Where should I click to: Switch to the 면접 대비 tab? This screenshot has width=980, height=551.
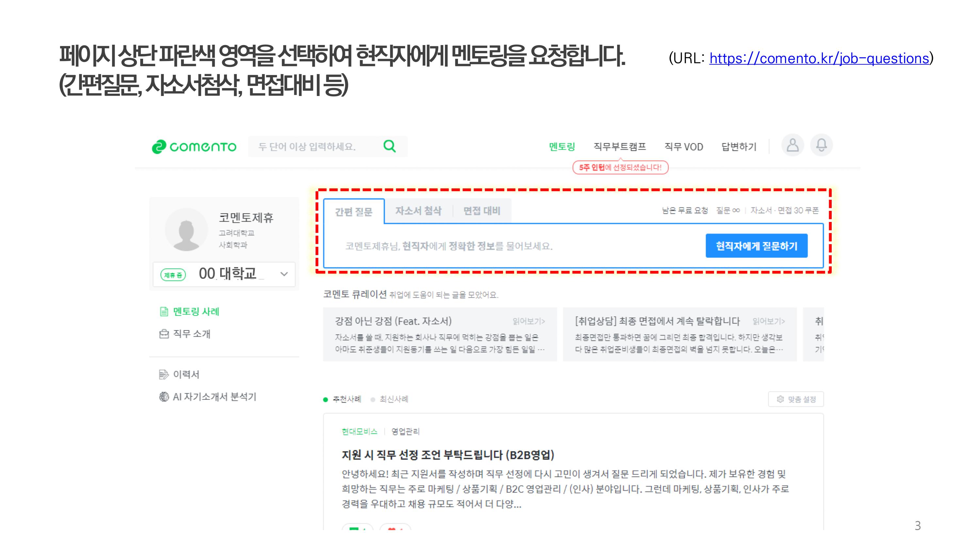(x=482, y=211)
